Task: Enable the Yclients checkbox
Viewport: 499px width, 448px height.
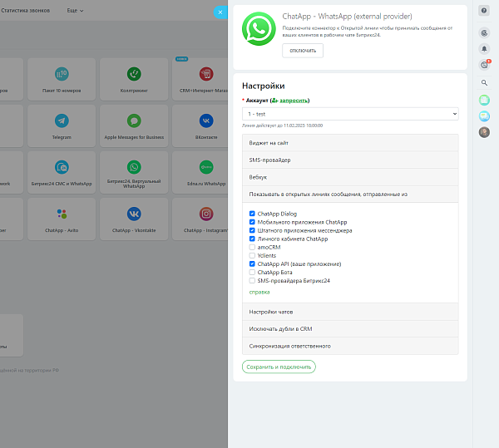Action: click(x=252, y=255)
